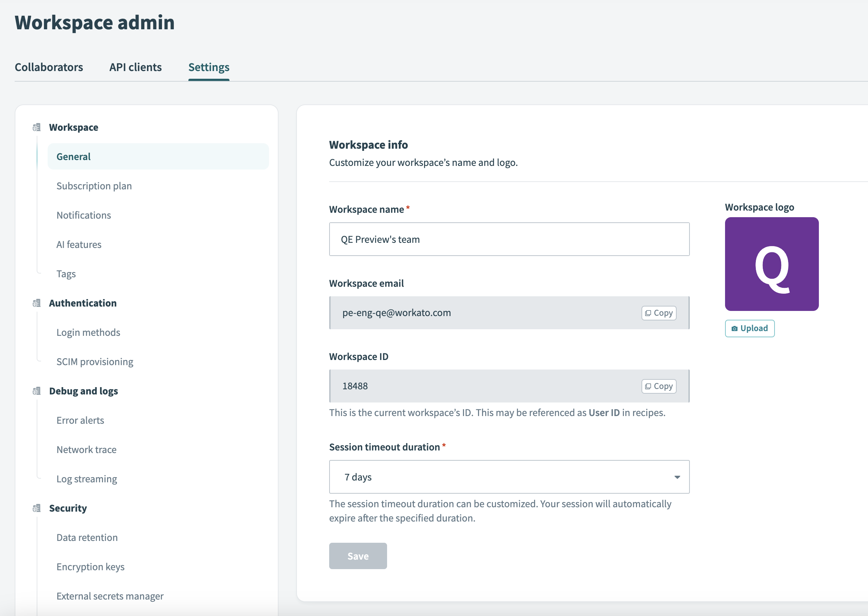
Task: Click the Upload button for workspace logo
Action: pyautogui.click(x=749, y=328)
